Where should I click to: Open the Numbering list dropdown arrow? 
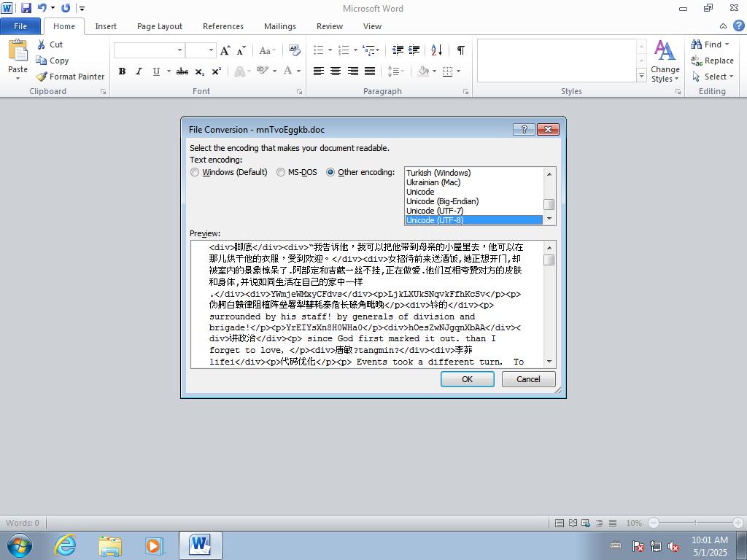pos(355,50)
